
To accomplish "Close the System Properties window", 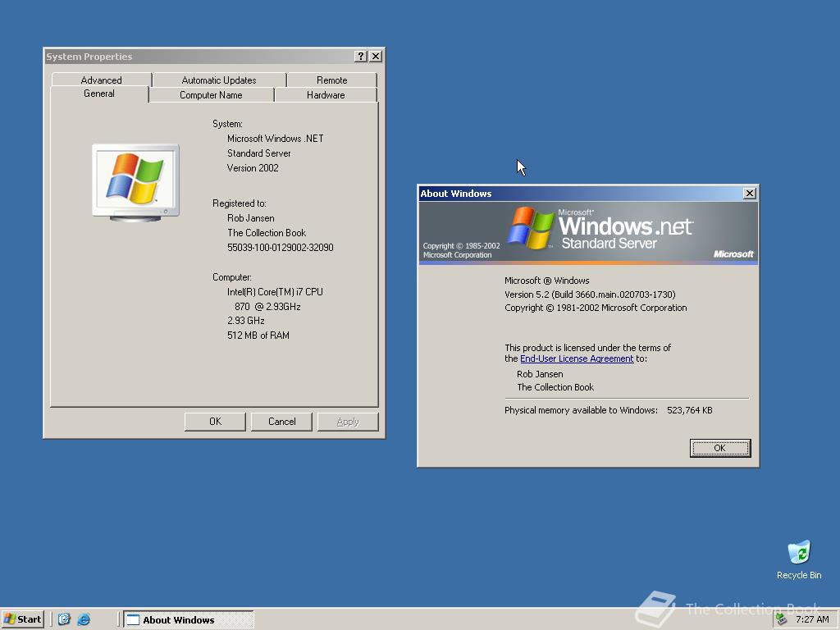I will coord(376,57).
